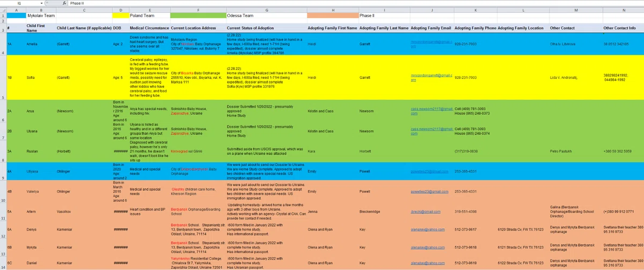Image resolution: width=644 pixels, height=270 pixels.
Task: Select the 'Lida V. Andronati' contact cell
Action: point(576,77)
